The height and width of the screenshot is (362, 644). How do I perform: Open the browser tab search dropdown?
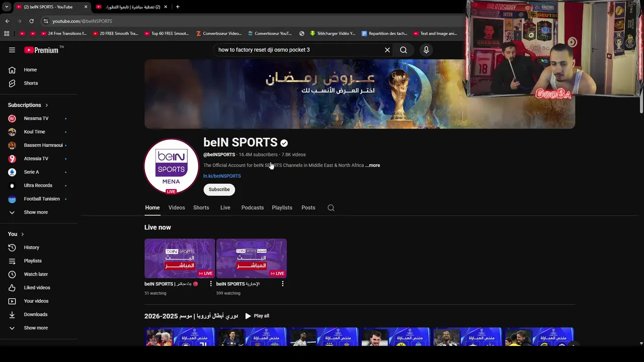(7, 7)
